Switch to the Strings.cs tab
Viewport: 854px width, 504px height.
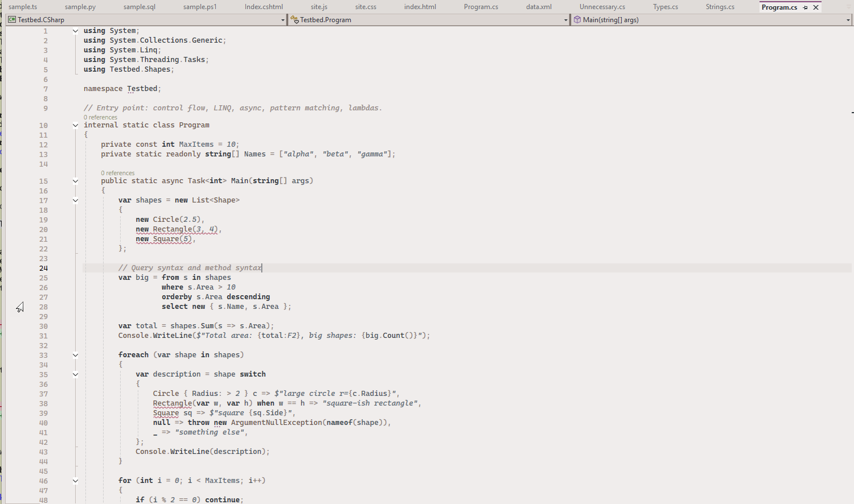tap(720, 7)
